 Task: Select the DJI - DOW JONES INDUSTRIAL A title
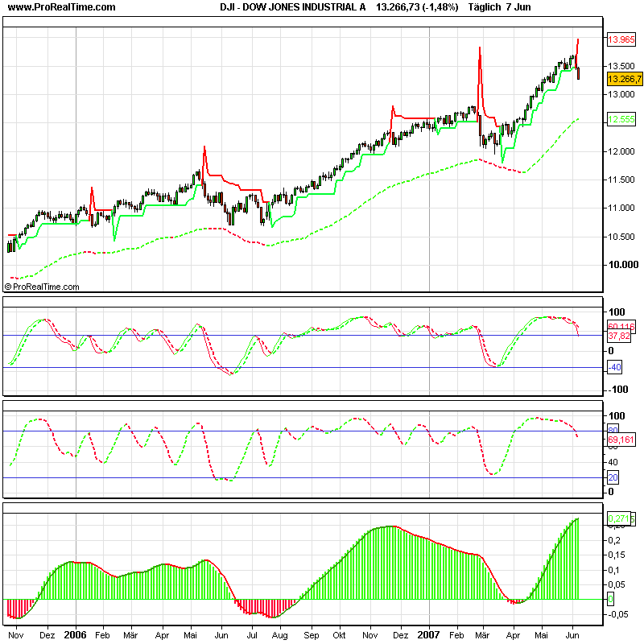292,7
